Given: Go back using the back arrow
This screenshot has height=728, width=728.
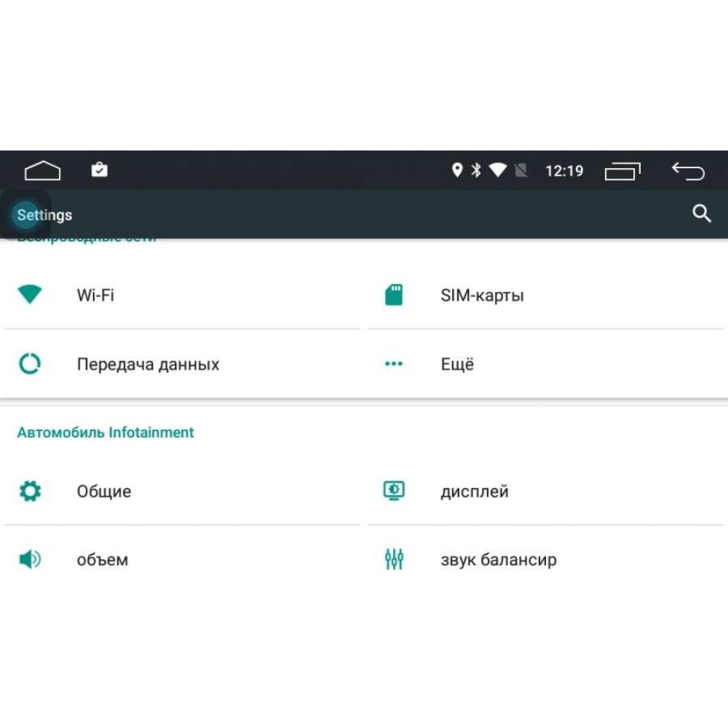Looking at the screenshot, I should (x=688, y=171).
